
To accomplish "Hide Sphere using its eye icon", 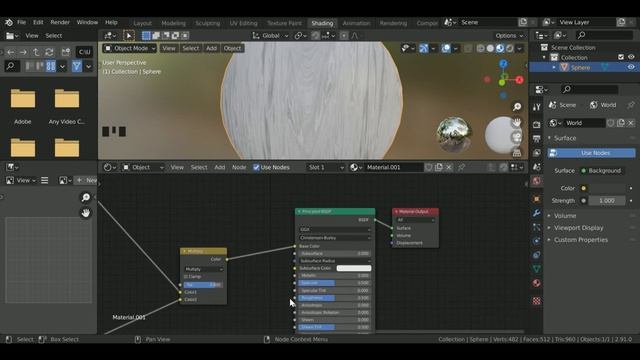I will click(x=631, y=67).
